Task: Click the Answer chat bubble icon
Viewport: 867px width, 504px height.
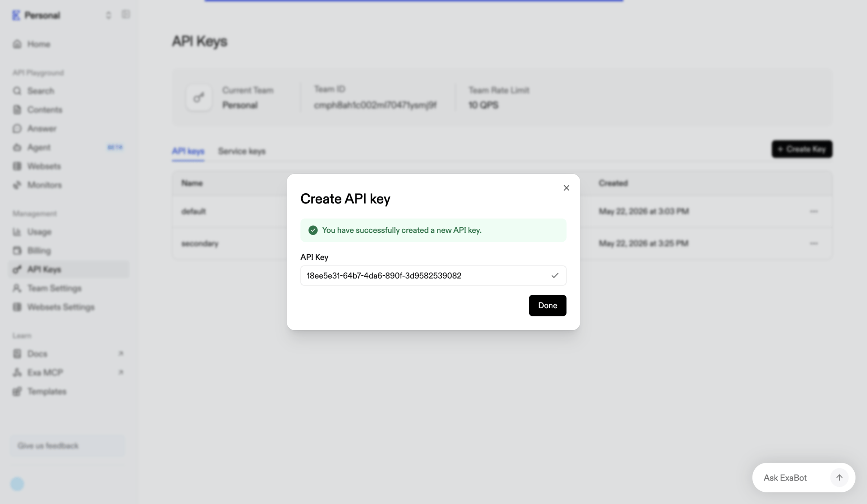Action: click(17, 128)
